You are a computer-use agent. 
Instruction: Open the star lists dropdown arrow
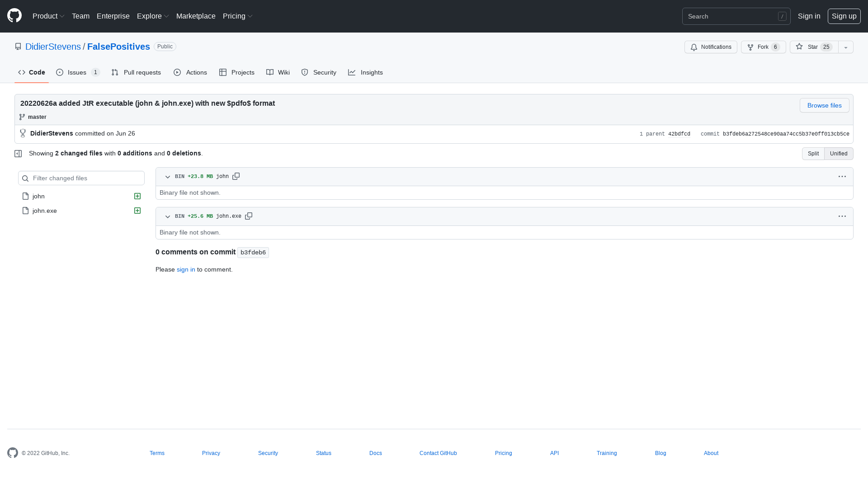845,47
